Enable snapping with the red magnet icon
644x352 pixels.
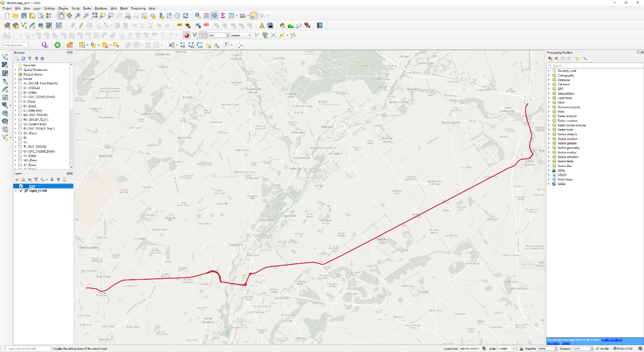click(186, 35)
